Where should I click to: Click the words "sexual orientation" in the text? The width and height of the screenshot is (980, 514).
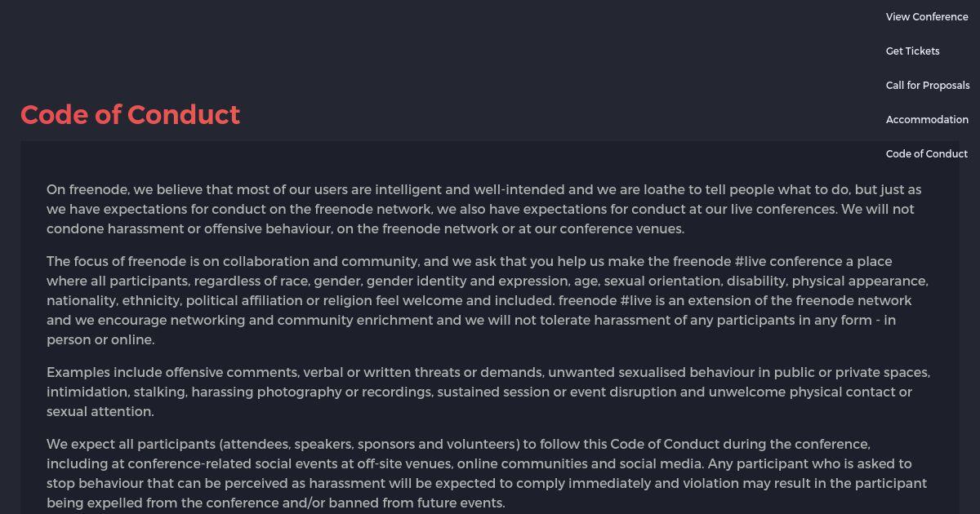(x=661, y=281)
